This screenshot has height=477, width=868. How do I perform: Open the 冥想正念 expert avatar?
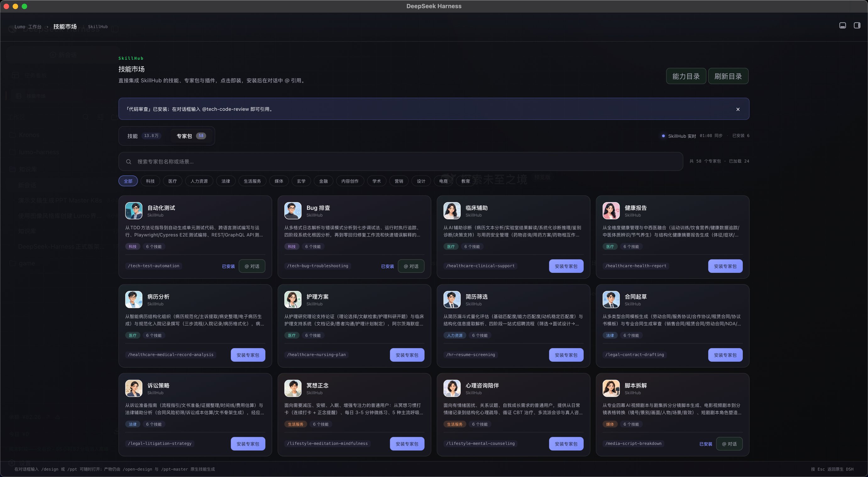pyautogui.click(x=293, y=388)
